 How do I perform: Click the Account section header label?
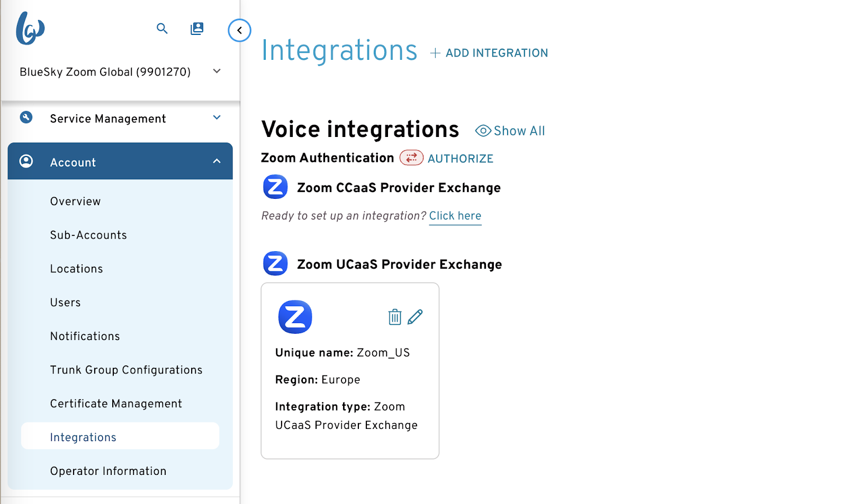[73, 162]
